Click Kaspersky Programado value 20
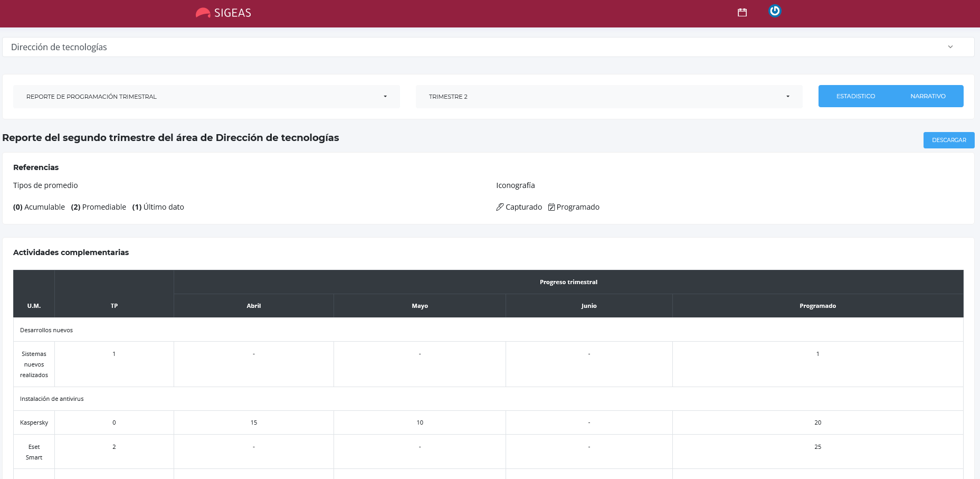980x479 pixels. tap(818, 422)
